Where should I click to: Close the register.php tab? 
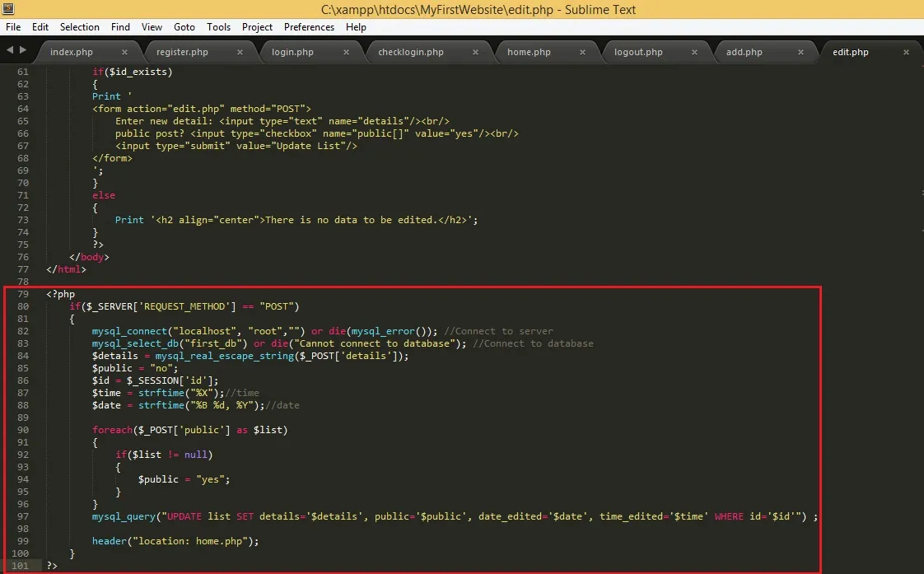tap(240, 52)
